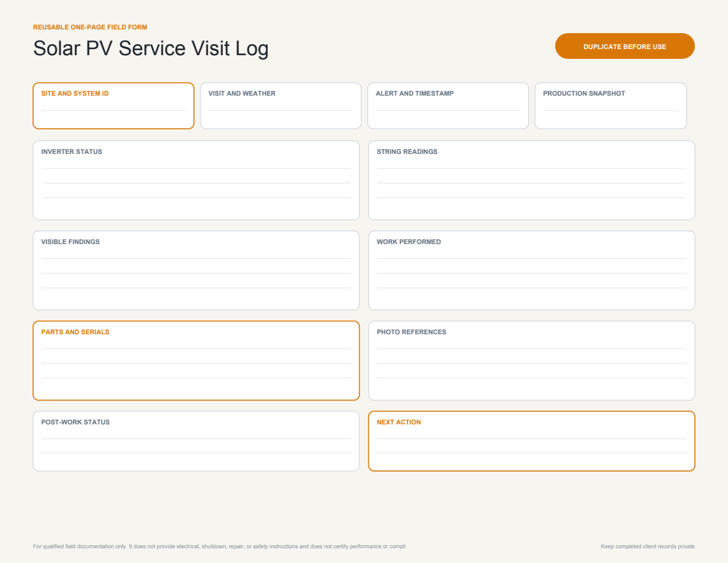Select the Photo References field

(x=532, y=361)
